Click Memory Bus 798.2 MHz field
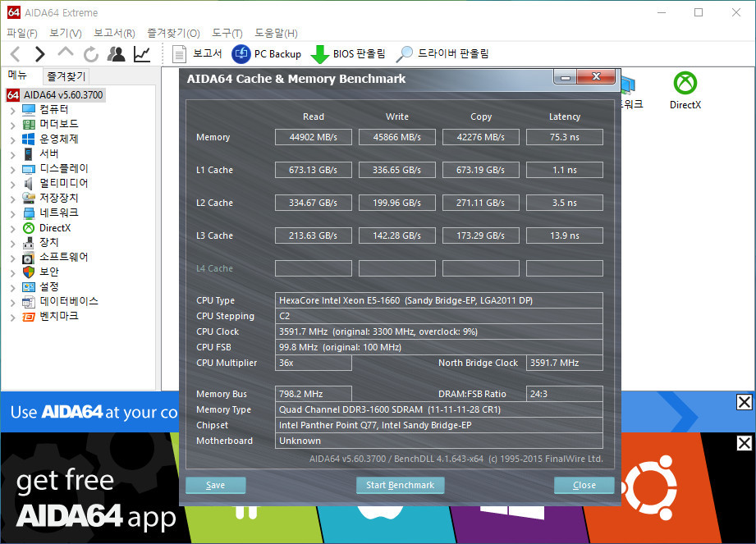Image resolution: width=756 pixels, height=544 pixels. (314, 394)
